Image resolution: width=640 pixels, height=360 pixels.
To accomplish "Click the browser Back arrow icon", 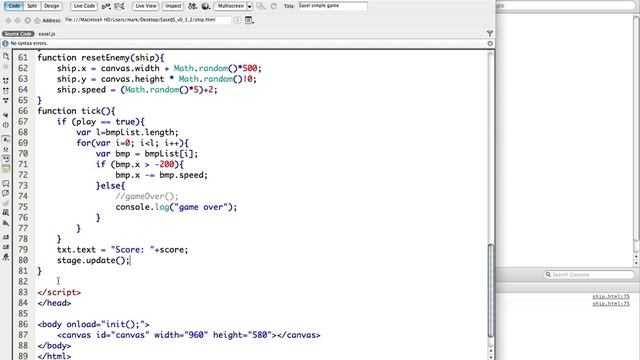I will (x=8, y=20).
